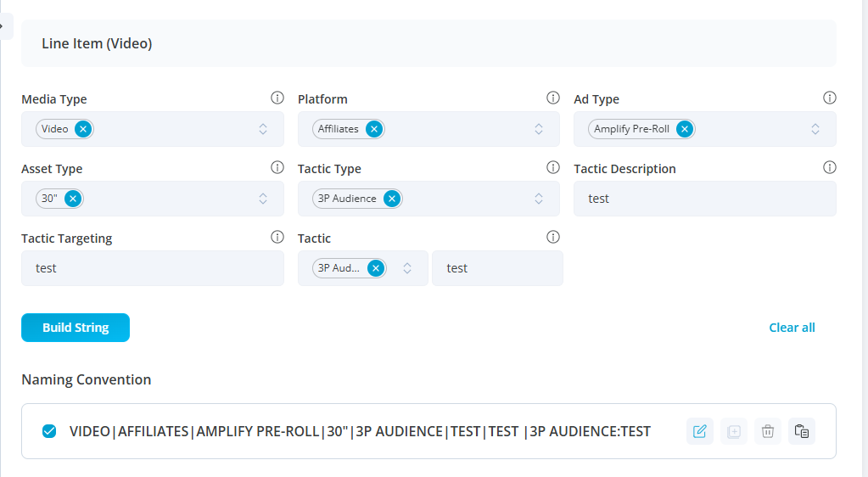Open the Tactic Type dropdown

[539, 199]
